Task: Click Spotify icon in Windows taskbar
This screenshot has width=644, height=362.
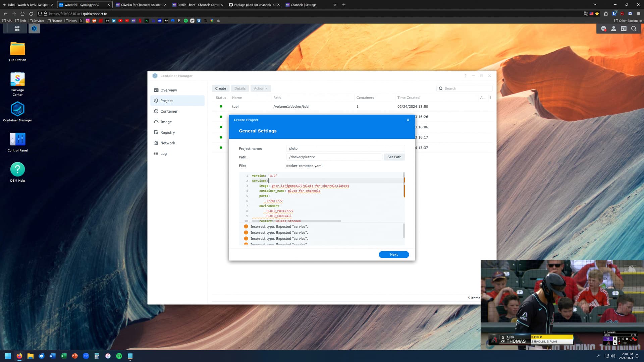Action: (x=119, y=356)
